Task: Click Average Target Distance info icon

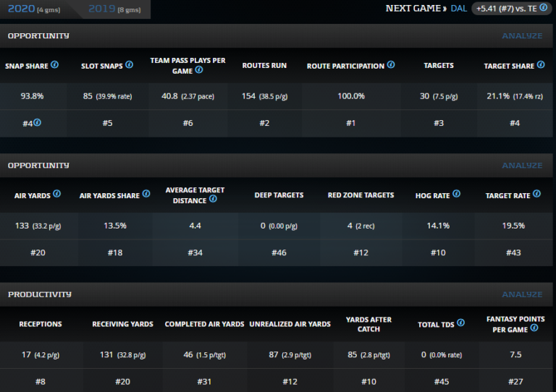Action: 213,199
